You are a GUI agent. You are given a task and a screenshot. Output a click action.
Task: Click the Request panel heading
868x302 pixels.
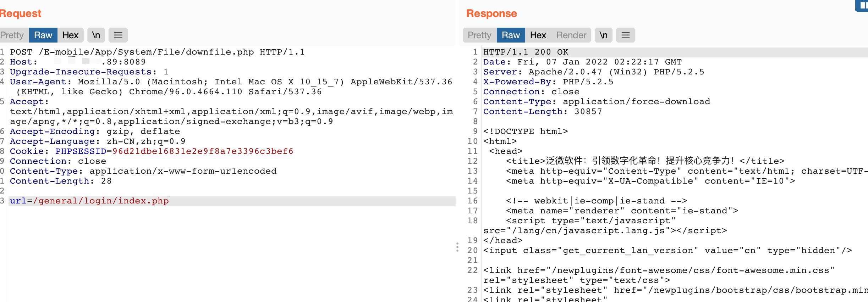tap(21, 13)
